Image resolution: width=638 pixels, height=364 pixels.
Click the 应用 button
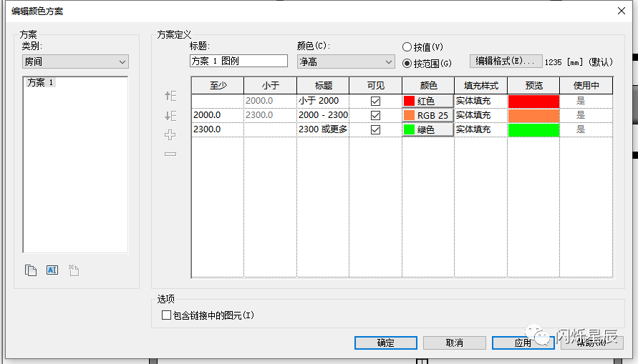523,343
